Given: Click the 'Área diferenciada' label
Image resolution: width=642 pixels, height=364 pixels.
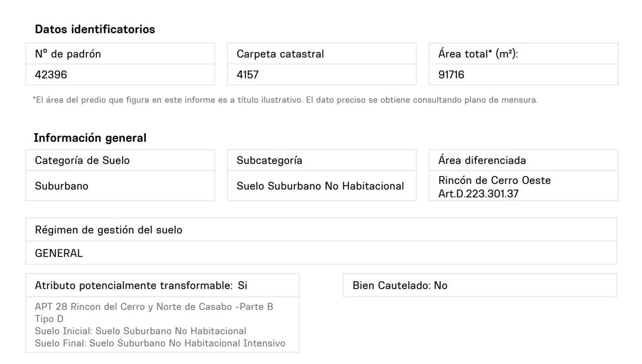Looking at the screenshot, I should 482,160.
